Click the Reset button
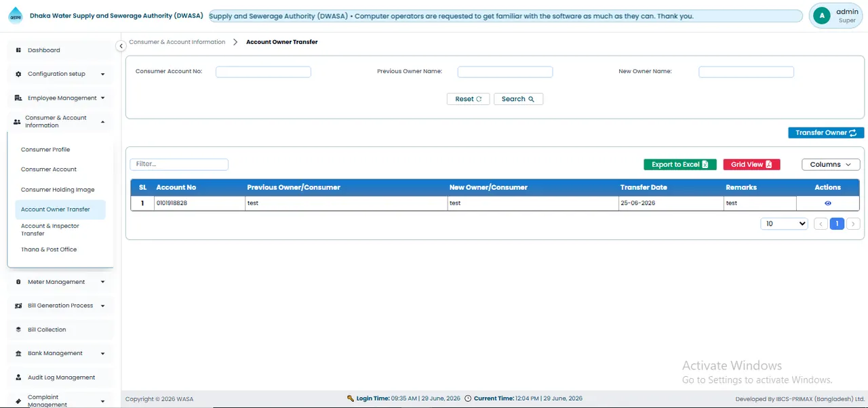This screenshot has height=408, width=868. [x=468, y=99]
